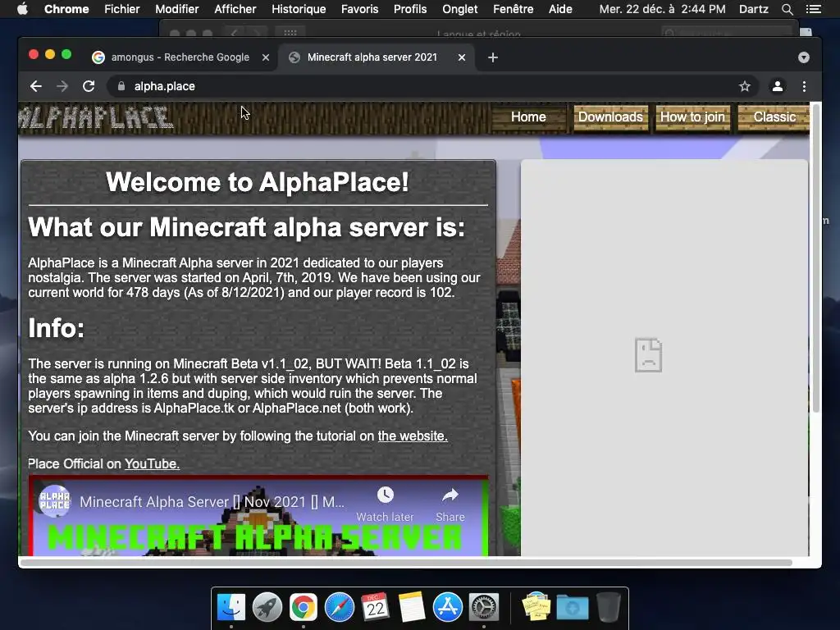The height and width of the screenshot is (630, 840).
Task: Click the broken embed sad-page icon
Action: 648,355
